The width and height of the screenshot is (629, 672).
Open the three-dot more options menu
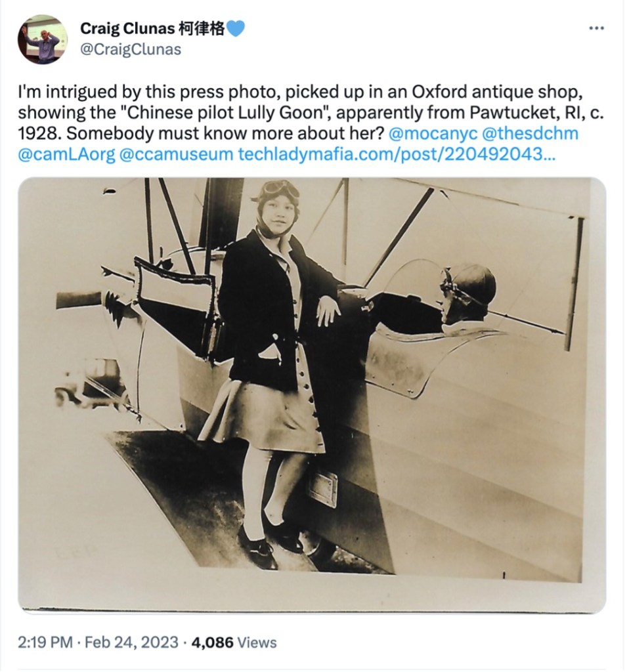[x=596, y=29]
